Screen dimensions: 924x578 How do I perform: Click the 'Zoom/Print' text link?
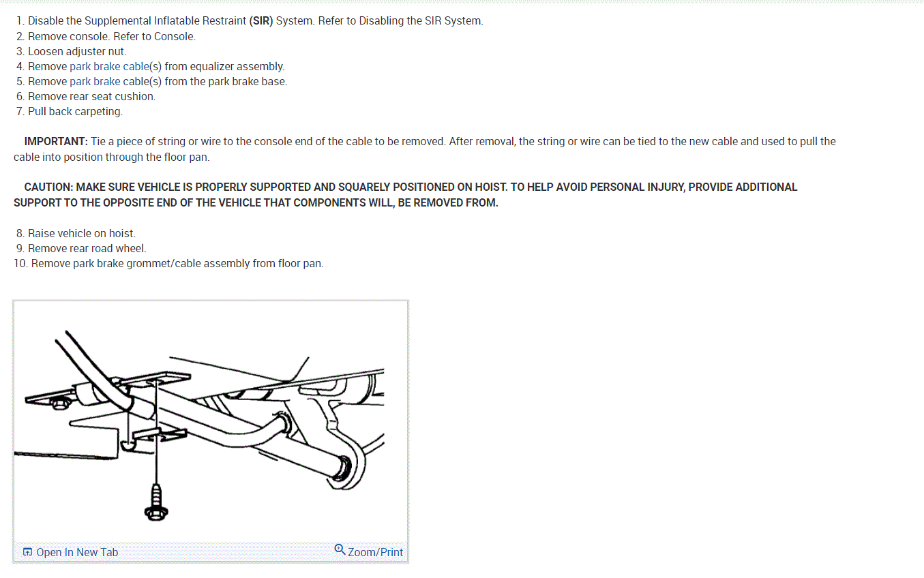(375, 552)
